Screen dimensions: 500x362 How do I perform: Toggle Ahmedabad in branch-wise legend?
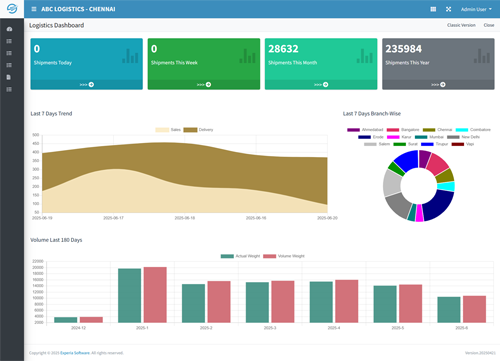(x=365, y=130)
